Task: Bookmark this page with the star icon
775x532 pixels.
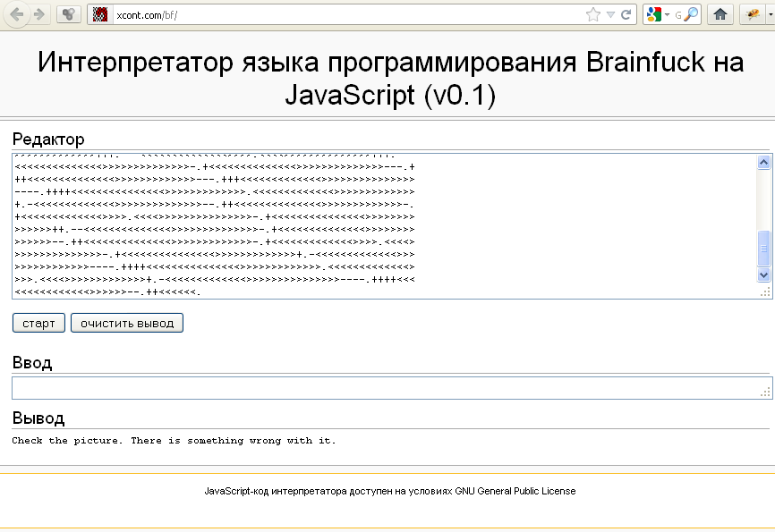Action: point(592,15)
